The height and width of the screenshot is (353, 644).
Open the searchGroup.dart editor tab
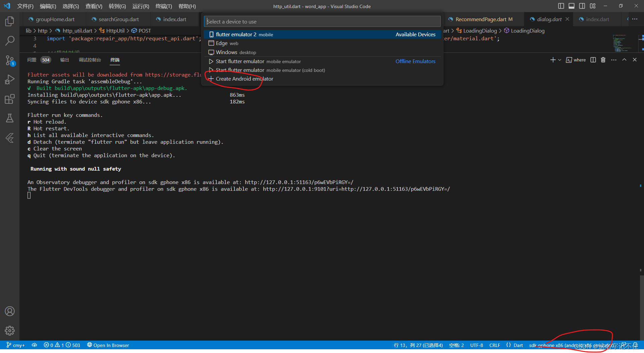coord(115,19)
